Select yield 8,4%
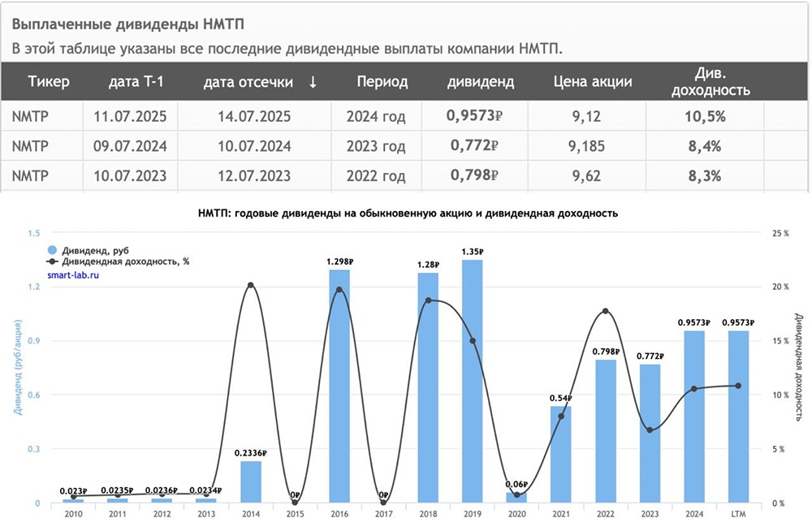 point(705,145)
